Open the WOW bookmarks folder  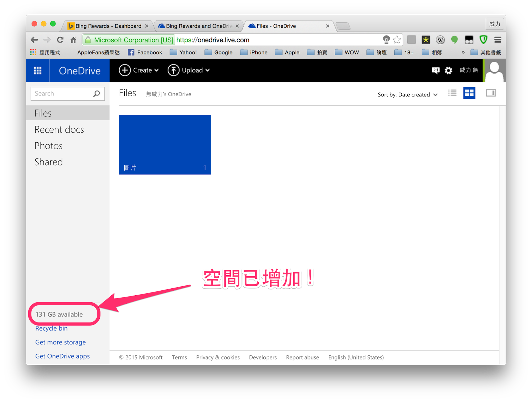tap(347, 52)
